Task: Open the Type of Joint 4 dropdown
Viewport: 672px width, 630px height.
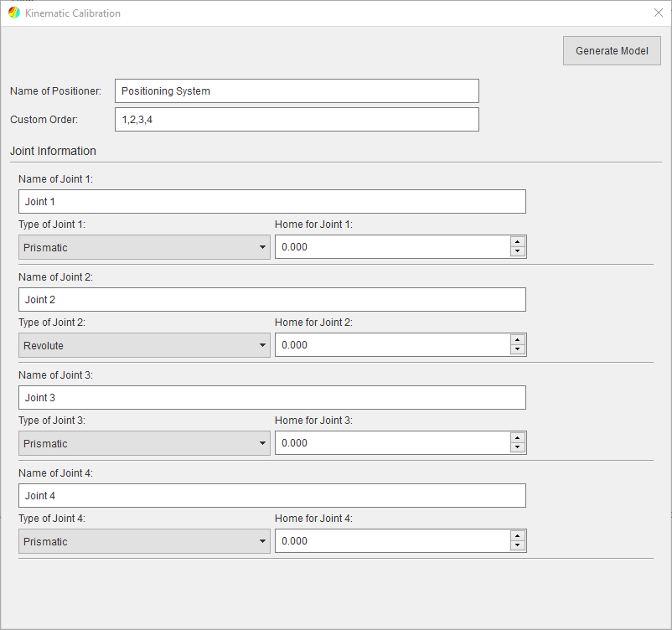Action: click(144, 541)
